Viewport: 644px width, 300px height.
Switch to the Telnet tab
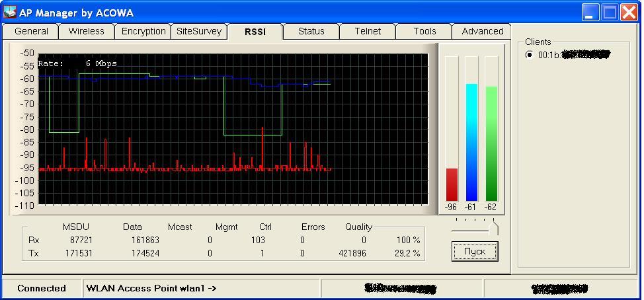click(x=368, y=31)
